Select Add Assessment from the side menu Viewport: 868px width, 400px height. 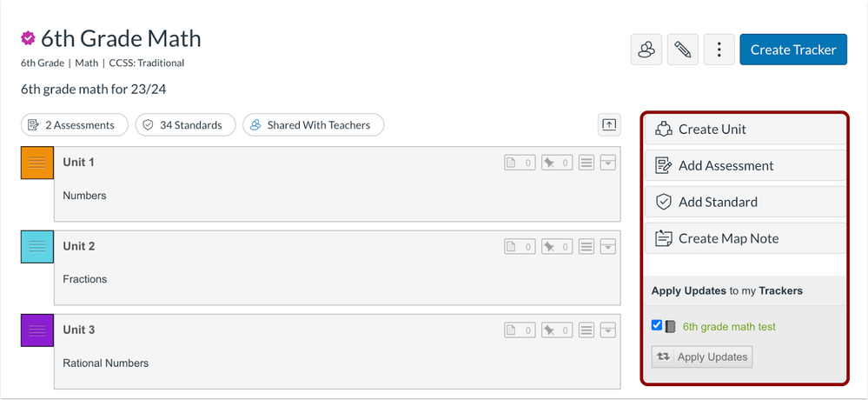point(745,165)
